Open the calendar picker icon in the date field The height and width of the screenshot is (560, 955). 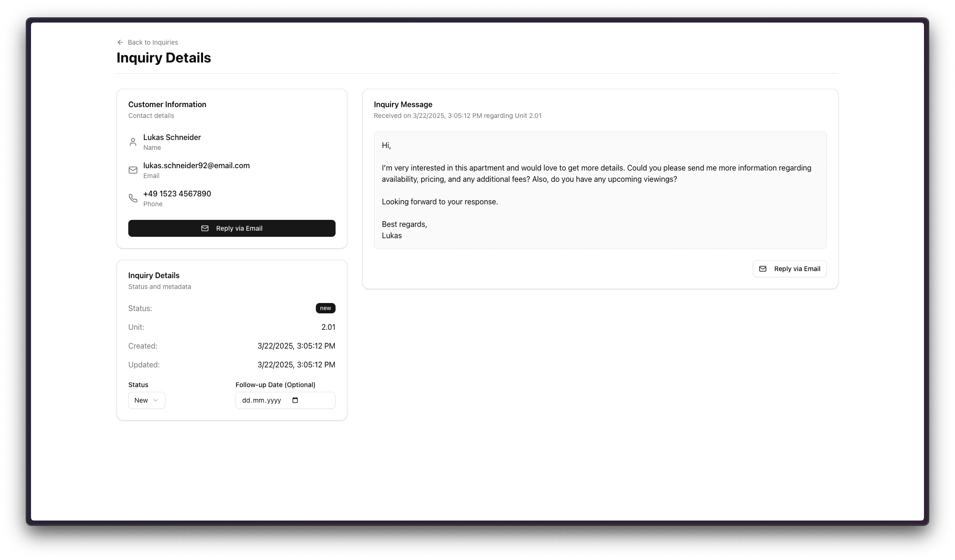click(295, 400)
